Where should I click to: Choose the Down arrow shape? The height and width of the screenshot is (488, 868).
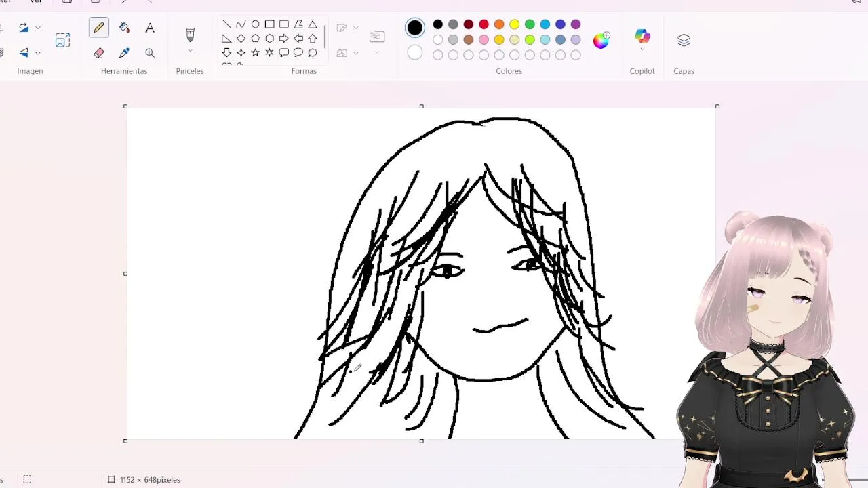pos(226,53)
